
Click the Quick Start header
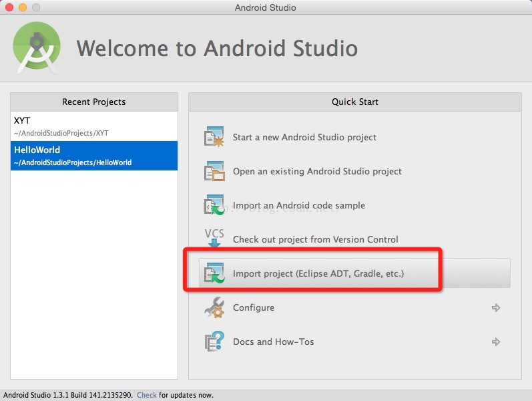pos(355,102)
